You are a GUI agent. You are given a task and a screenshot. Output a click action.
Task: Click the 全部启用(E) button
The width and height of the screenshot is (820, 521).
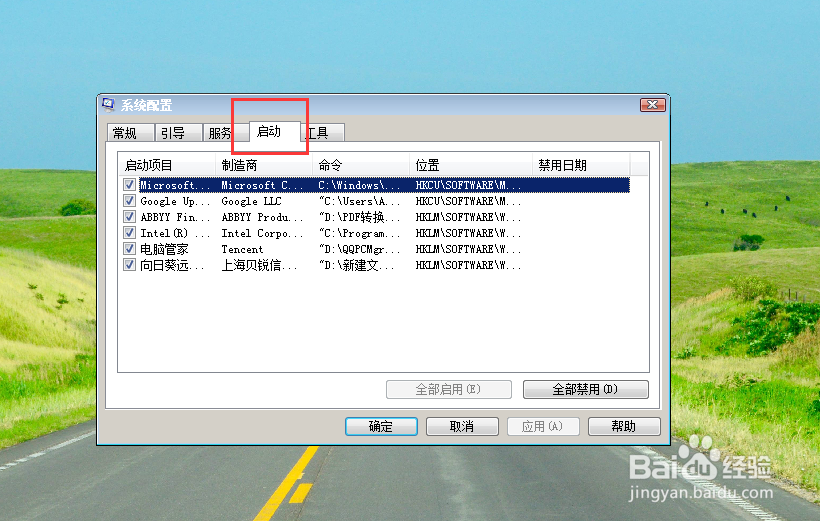point(449,389)
